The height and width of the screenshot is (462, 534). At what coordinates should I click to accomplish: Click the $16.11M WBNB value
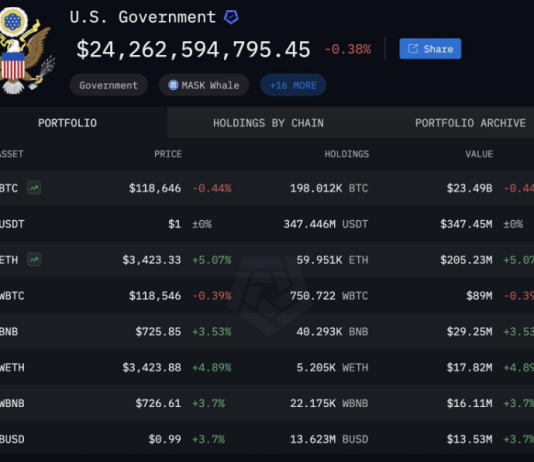pyautogui.click(x=470, y=403)
